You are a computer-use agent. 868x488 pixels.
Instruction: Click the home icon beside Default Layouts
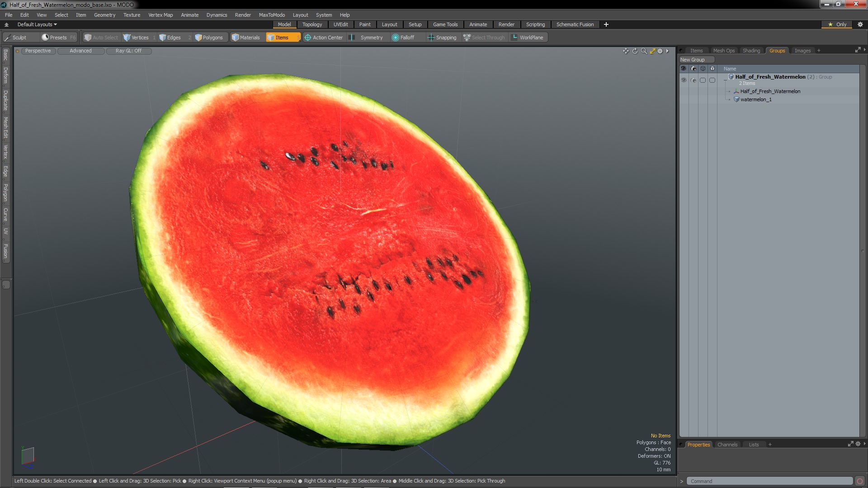click(x=6, y=25)
